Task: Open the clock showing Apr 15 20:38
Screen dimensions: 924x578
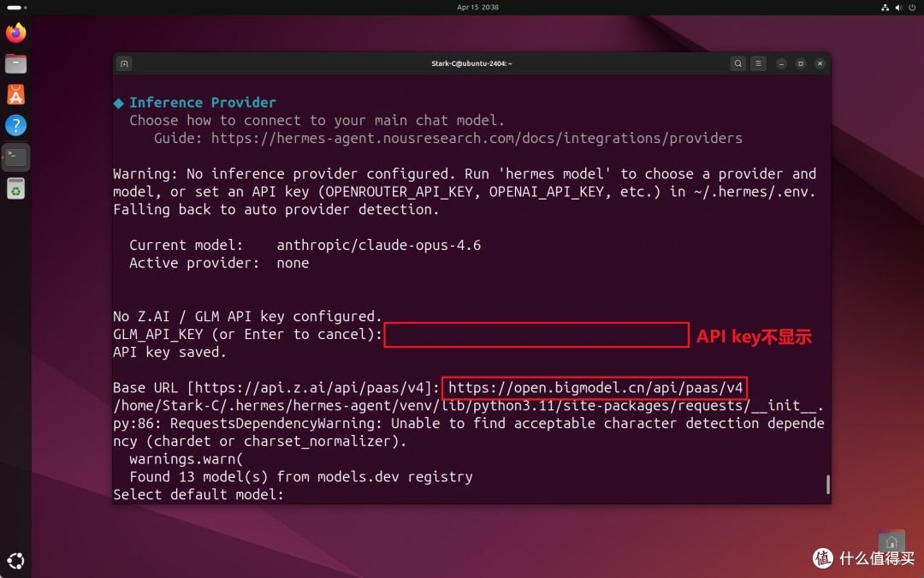Action: pos(478,8)
